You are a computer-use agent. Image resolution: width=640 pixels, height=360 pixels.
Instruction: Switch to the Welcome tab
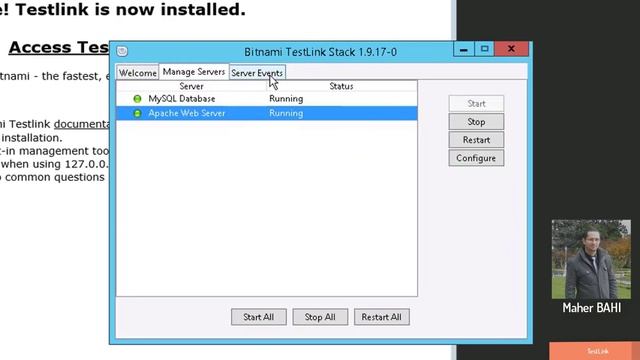pyautogui.click(x=138, y=73)
